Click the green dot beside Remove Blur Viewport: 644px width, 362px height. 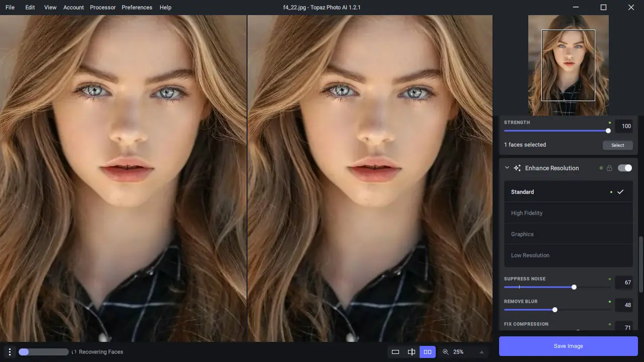point(610,302)
